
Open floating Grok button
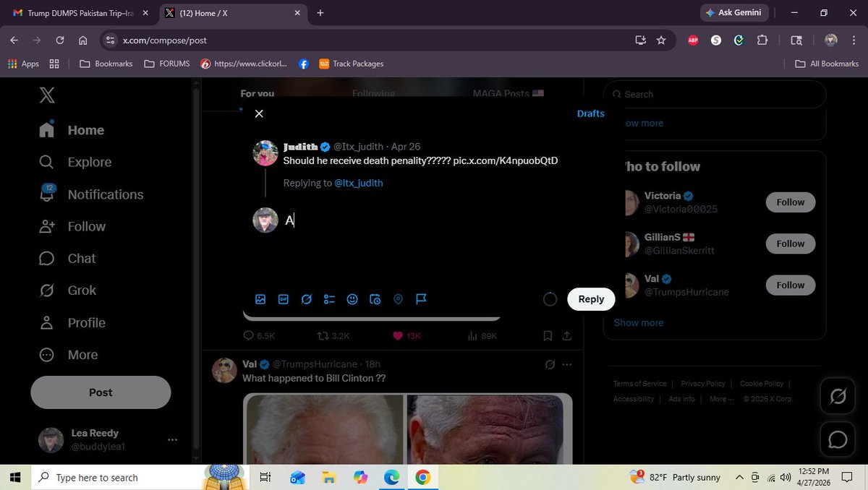[838, 396]
